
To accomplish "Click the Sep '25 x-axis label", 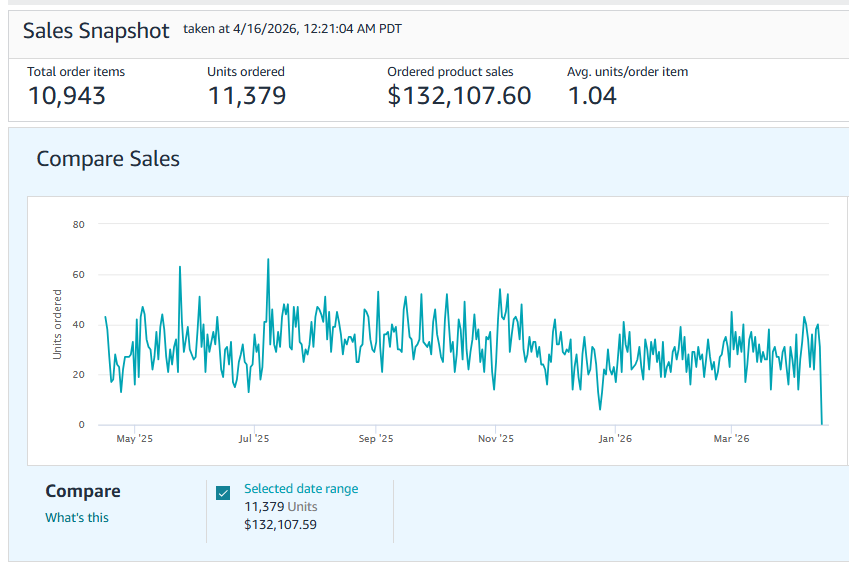I will click(375, 439).
